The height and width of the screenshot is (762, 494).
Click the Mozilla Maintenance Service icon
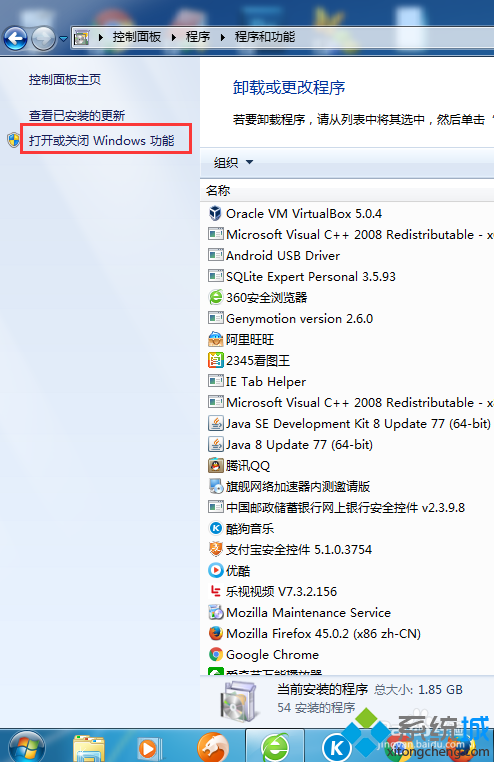pyautogui.click(x=215, y=612)
